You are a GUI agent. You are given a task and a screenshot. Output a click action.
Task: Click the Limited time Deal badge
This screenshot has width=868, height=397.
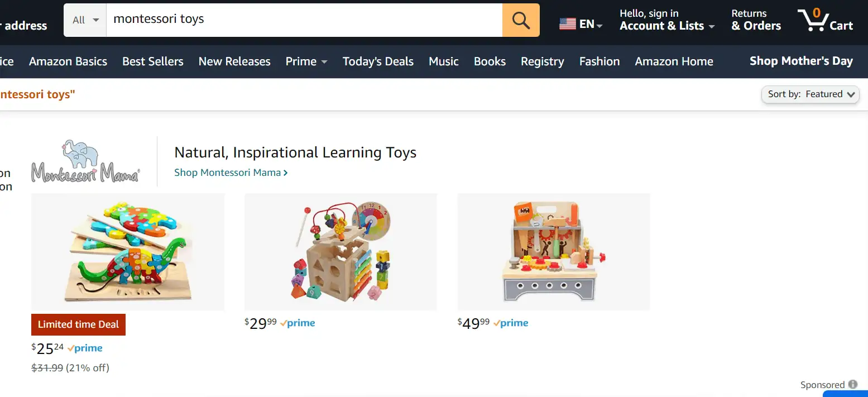[78, 324]
